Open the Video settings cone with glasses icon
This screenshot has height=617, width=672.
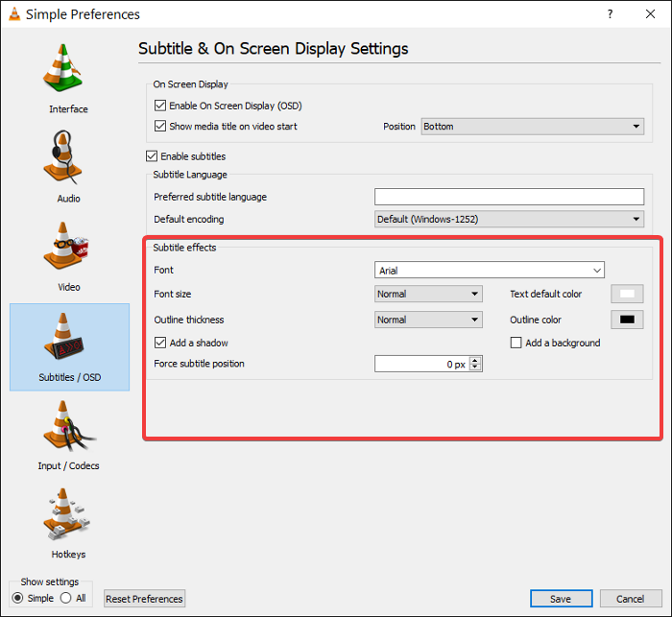pos(65,246)
